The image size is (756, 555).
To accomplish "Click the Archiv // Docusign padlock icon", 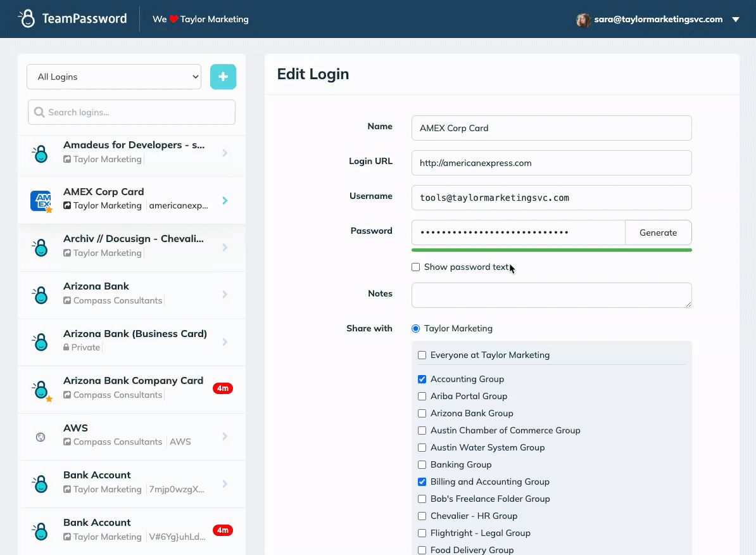I will 41,248.
